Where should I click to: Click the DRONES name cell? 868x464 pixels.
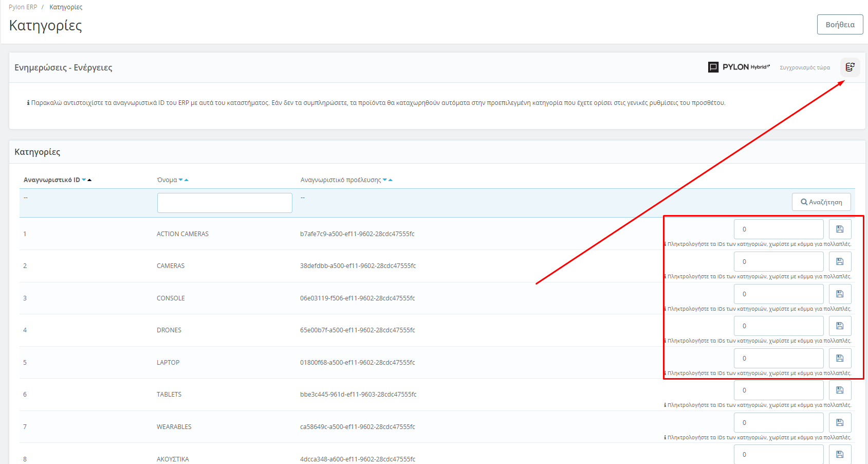[169, 330]
